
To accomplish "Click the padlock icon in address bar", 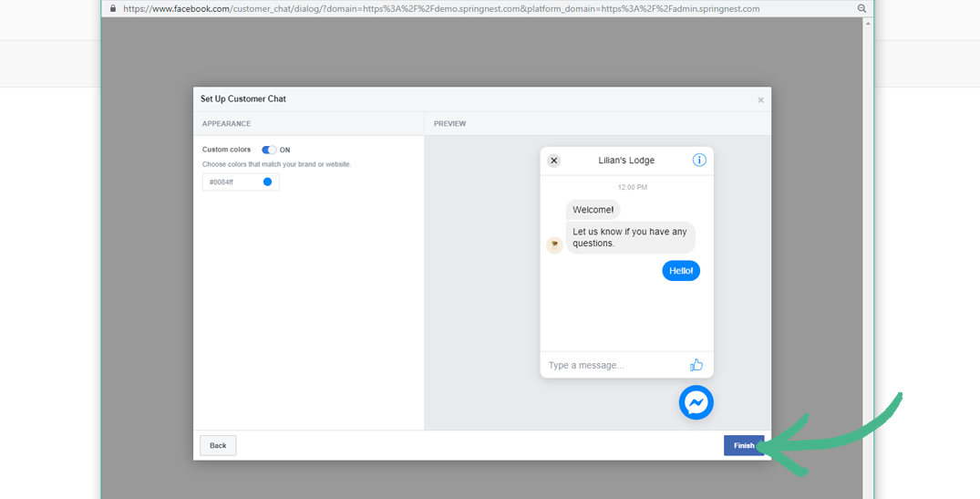I will coord(113,8).
